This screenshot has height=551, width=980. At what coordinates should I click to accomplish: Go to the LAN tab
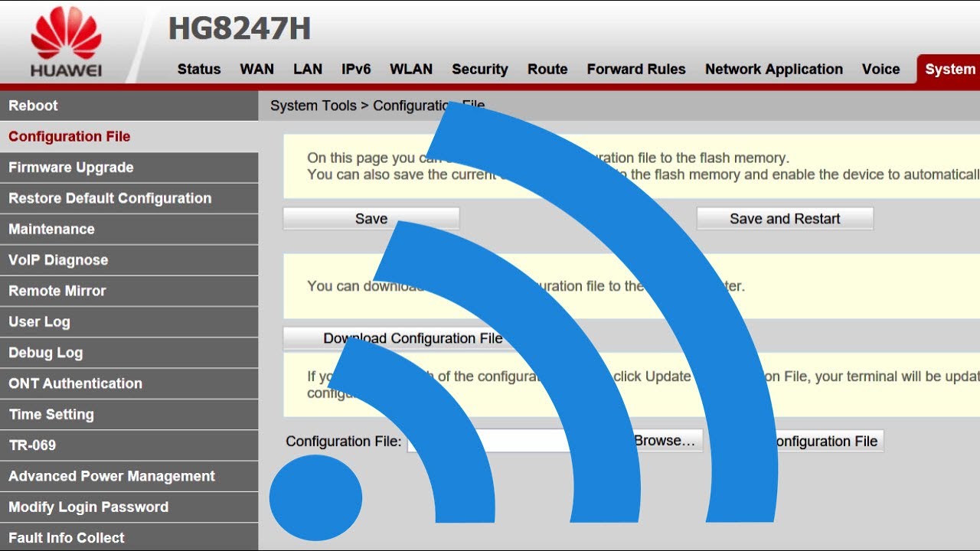coord(308,69)
